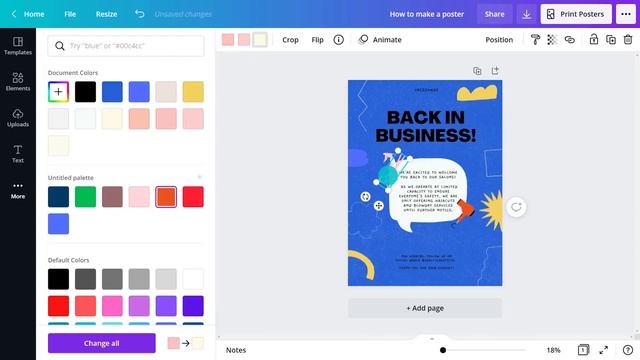Open the page grid view icon

[583, 350]
